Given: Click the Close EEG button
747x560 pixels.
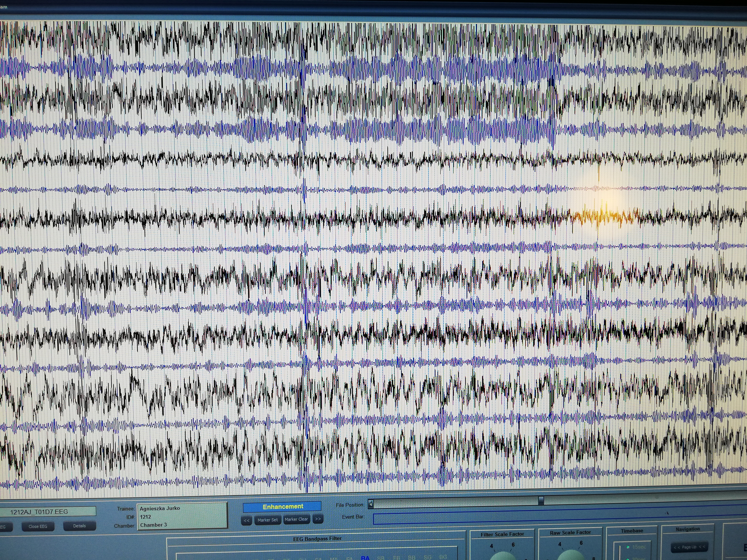Looking at the screenshot, I should coord(38,526).
